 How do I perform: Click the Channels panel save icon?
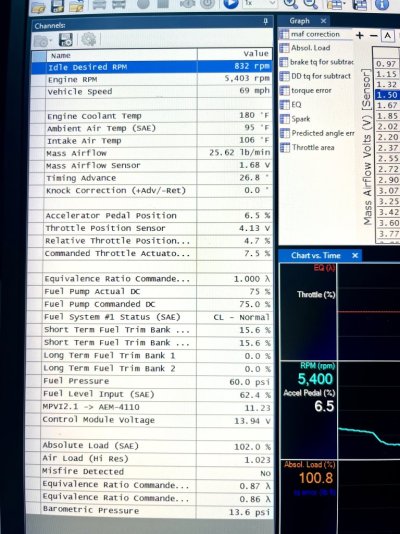66,40
